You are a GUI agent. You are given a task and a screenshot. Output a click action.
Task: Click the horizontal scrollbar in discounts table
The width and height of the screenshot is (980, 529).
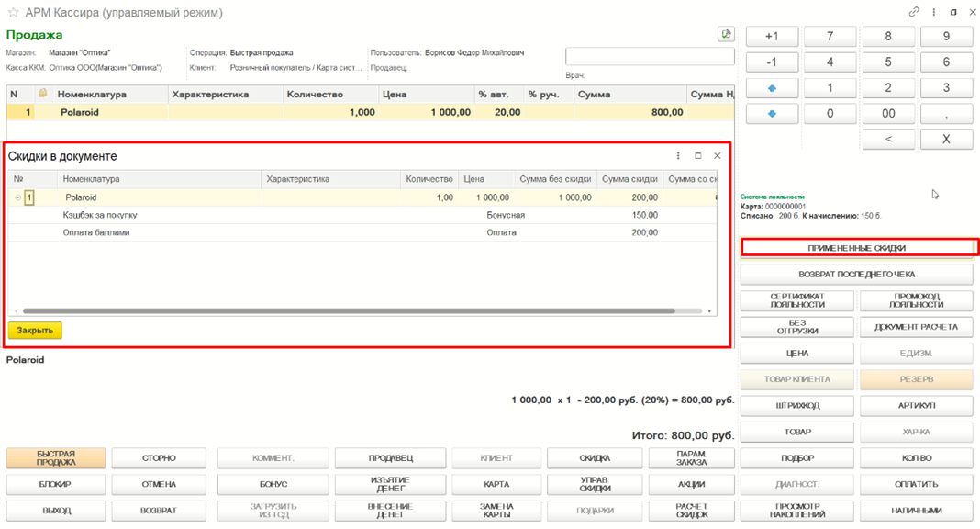(x=349, y=310)
